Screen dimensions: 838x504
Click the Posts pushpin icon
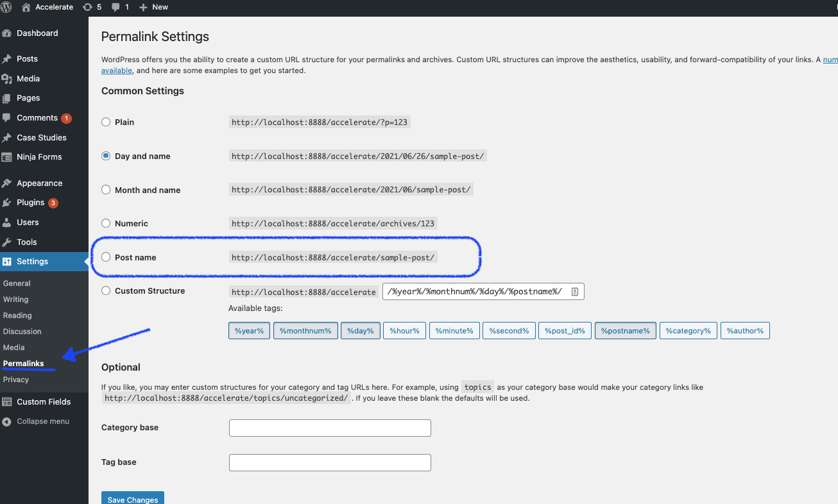7,59
